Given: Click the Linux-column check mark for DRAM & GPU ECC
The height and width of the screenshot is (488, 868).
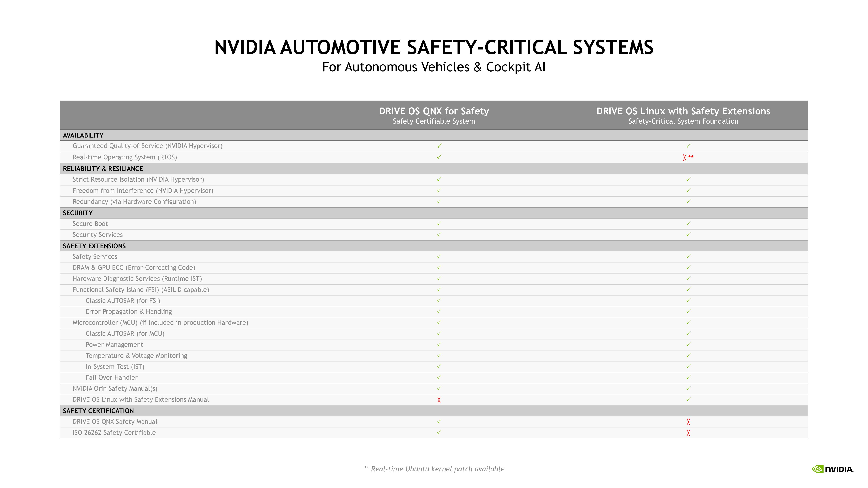Looking at the screenshot, I should pos(688,267).
